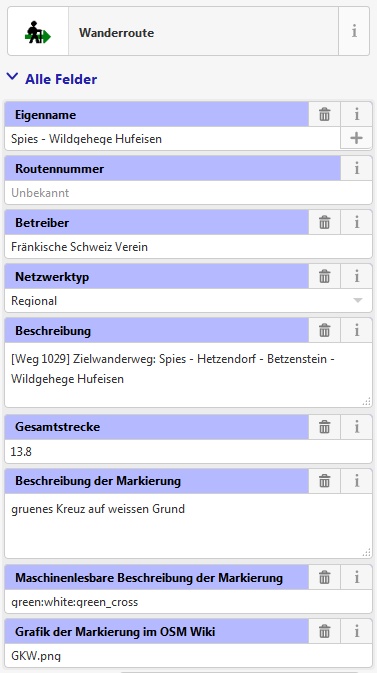Open info for Beschreibung der Markierung
The width and height of the screenshot is (377, 673).
click(356, 481)
